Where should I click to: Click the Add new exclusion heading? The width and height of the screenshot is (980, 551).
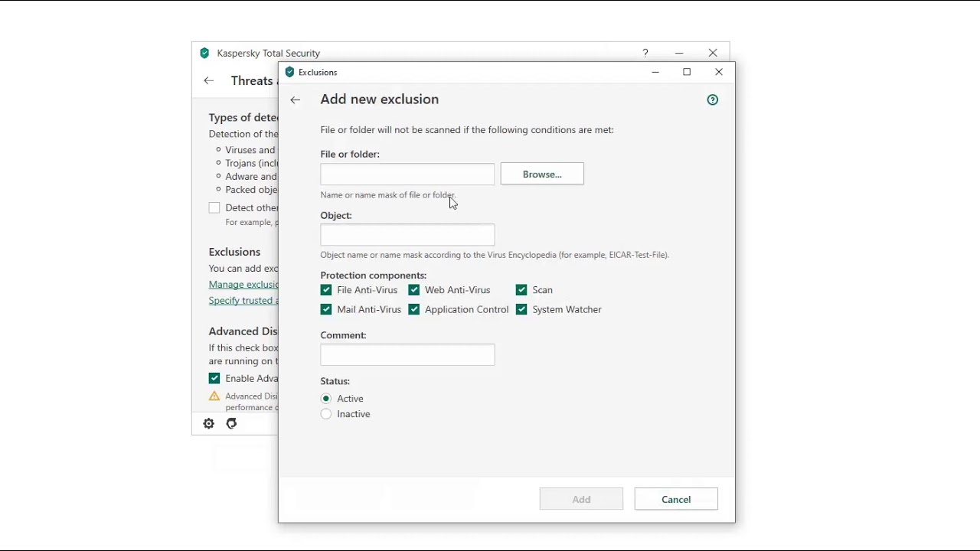click(380, 99)
